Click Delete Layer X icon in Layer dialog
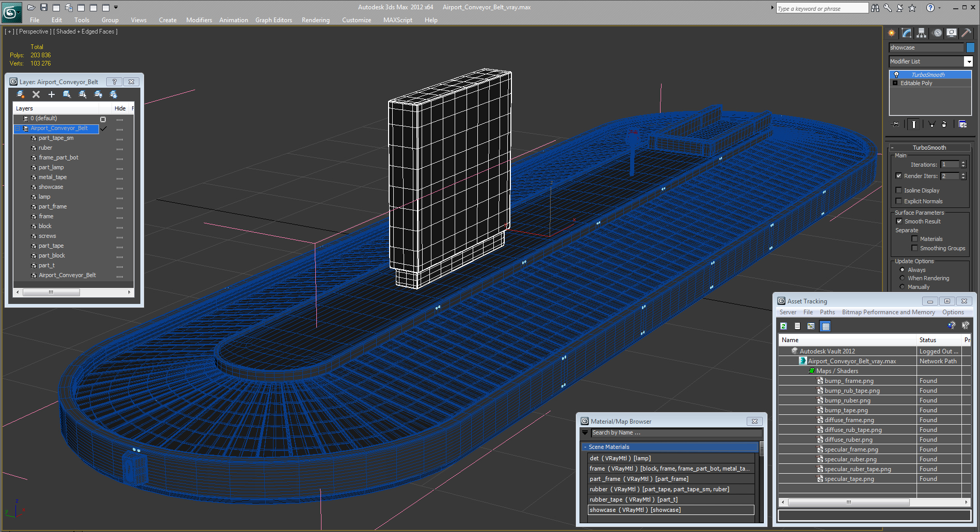Image resolution: width=980 pixels, height=532 pixels. [36, 94]
